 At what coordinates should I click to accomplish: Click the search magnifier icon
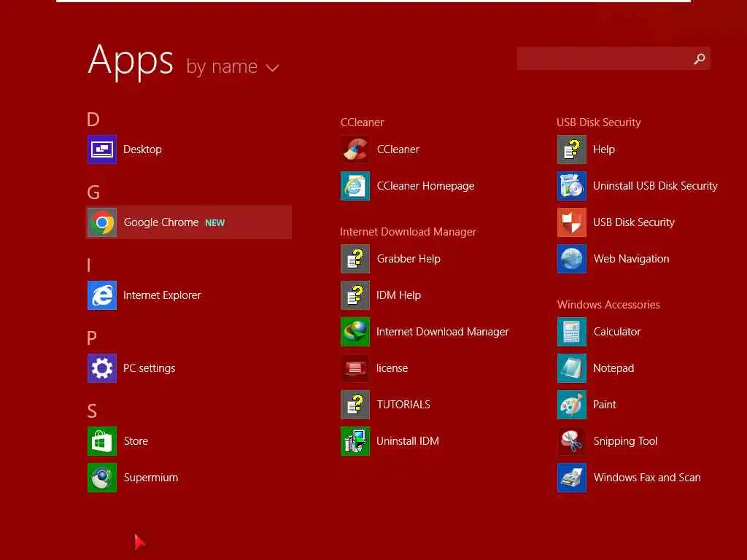pyautogui.click(x=700, y=58)
